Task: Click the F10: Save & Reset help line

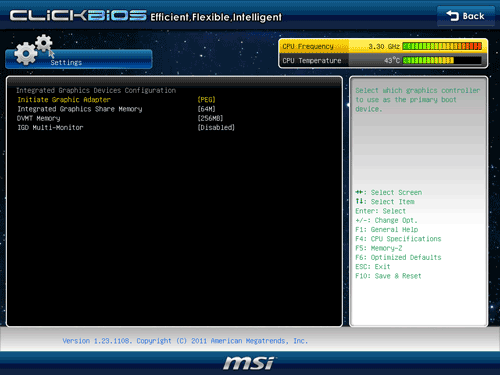Action: pyautogui.click(x=388, y=276)
